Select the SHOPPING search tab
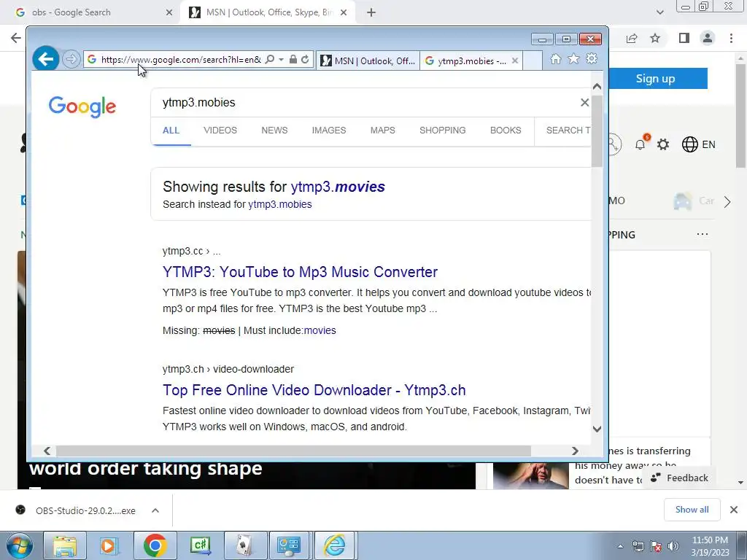Viewport: 747px width, 560px height. [x=443, y=130]
